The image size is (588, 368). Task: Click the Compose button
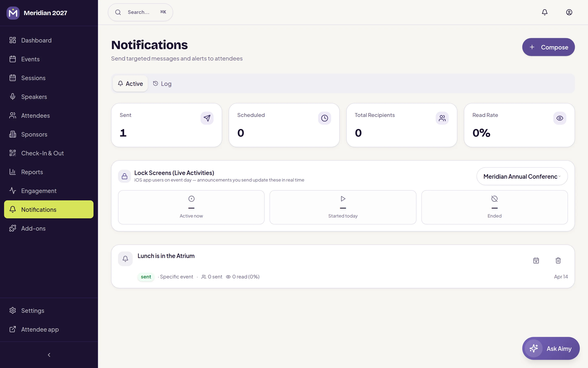(x=548, y=47)
